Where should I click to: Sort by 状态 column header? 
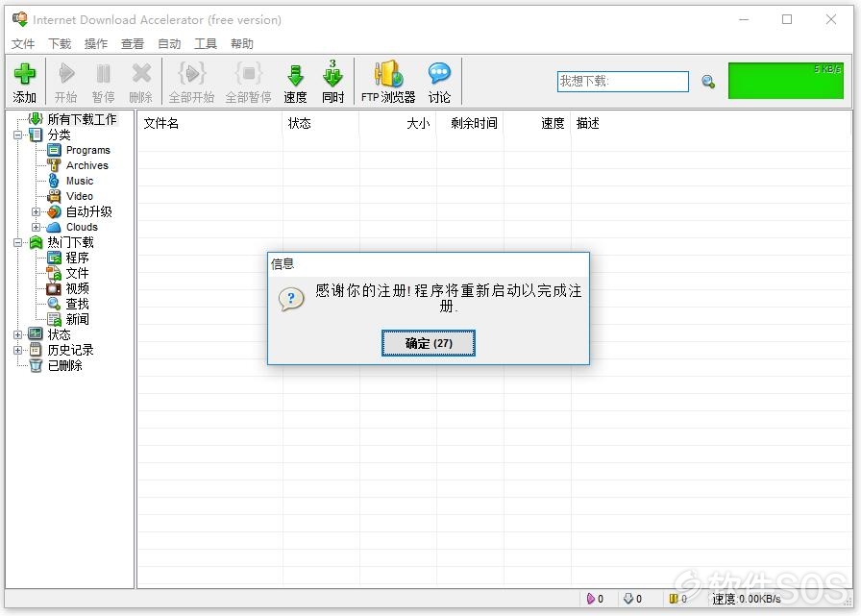(x=321, y=123)
